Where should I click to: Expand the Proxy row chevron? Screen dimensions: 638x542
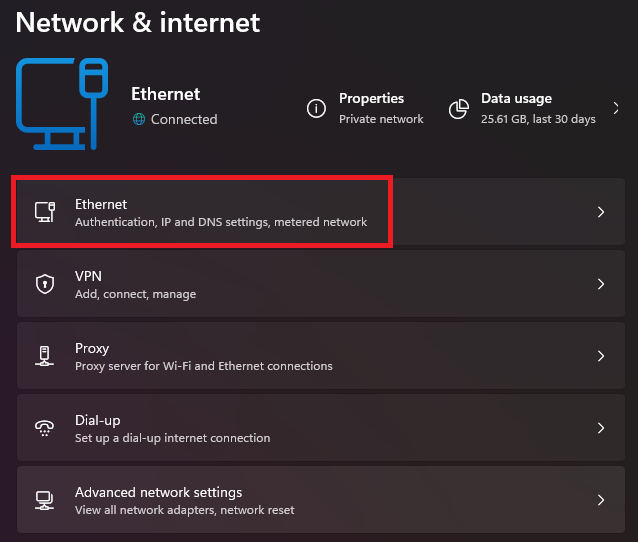click(601, 356)
